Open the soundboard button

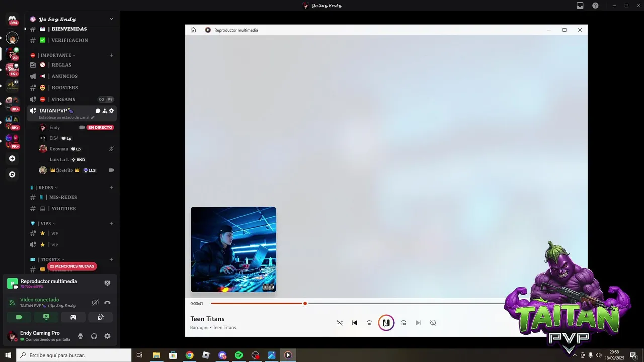pos(100,317)
